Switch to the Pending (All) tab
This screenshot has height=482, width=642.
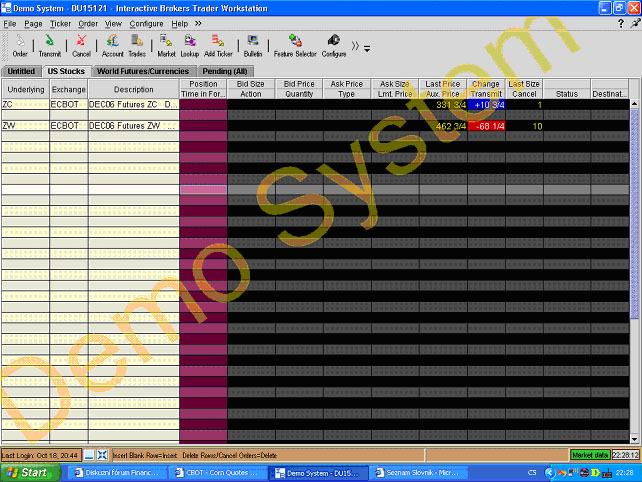(x=225, y=71)
